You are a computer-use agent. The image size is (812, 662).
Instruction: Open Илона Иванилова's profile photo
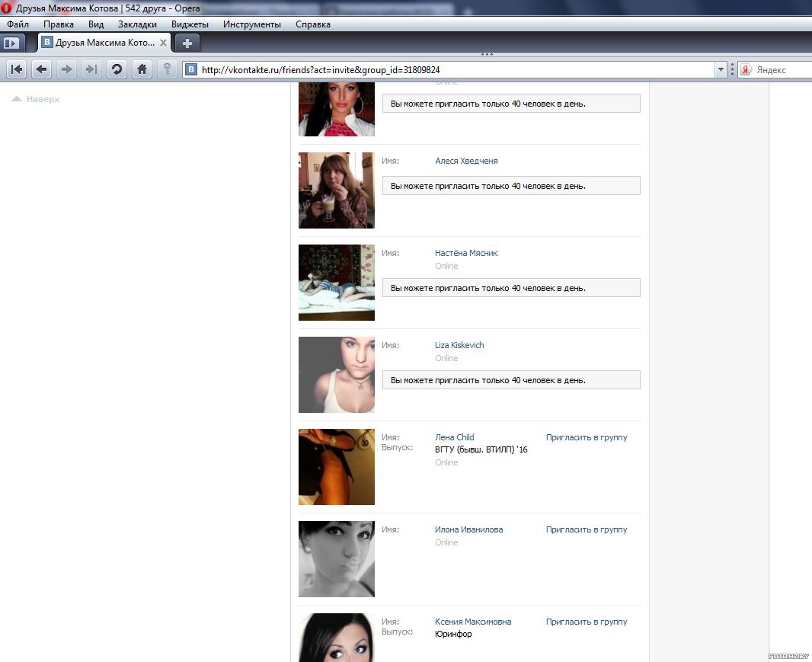tap(337, 559)
